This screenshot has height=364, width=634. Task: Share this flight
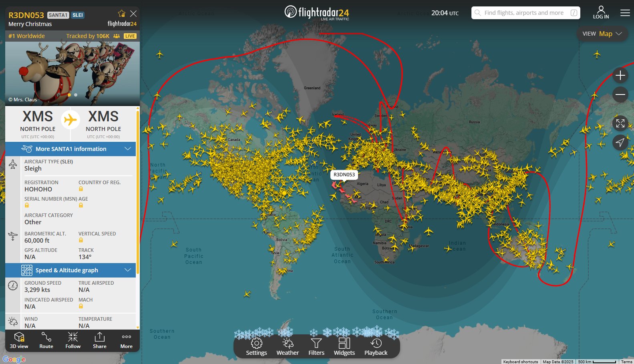100,340
